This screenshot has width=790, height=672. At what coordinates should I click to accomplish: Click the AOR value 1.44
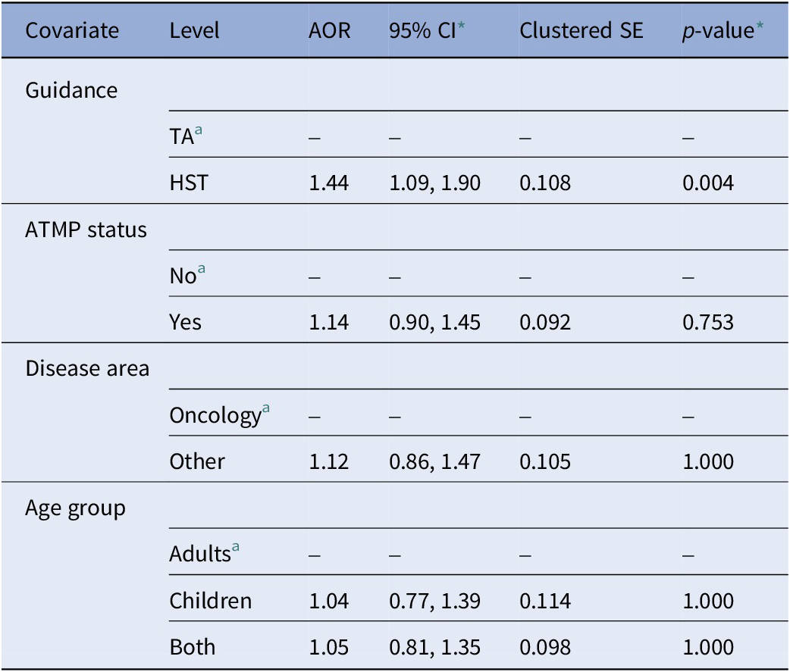tap(329, 183)
